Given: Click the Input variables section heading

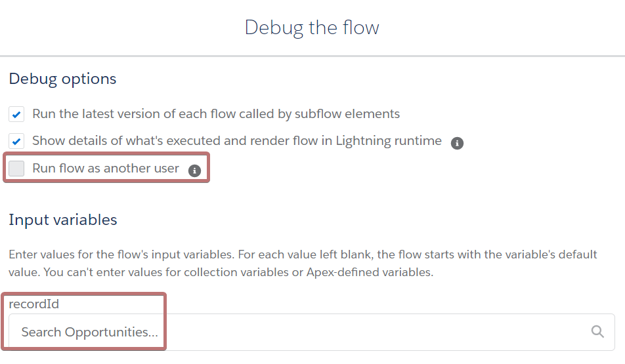Looking at the screenshot, I should (x=63, y=220).
